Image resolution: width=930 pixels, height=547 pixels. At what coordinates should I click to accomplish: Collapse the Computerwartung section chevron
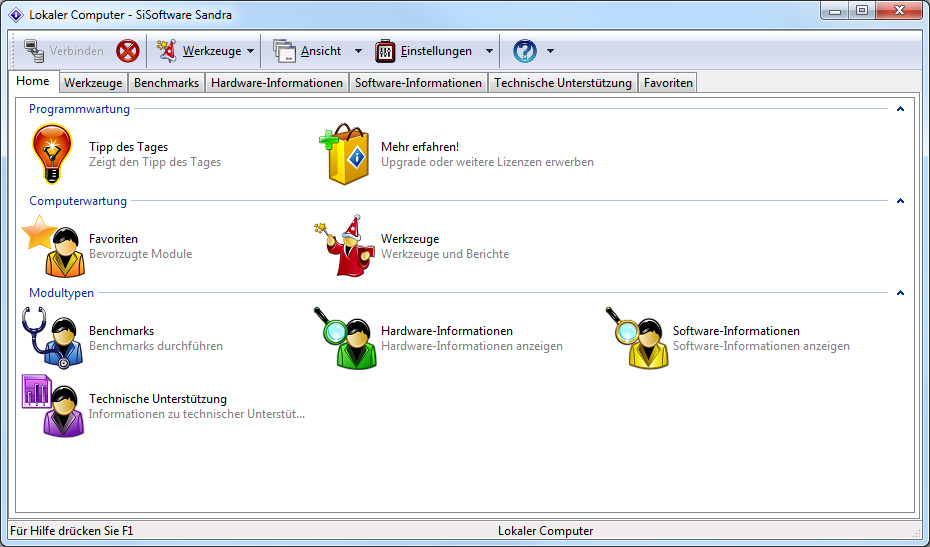[900, 201]
